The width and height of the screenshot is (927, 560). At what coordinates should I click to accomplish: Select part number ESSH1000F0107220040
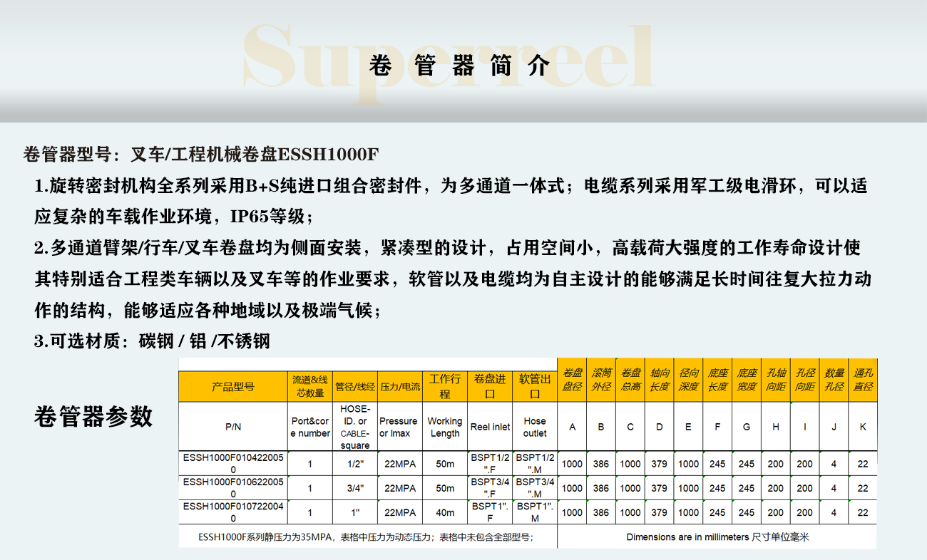(232, 512)
